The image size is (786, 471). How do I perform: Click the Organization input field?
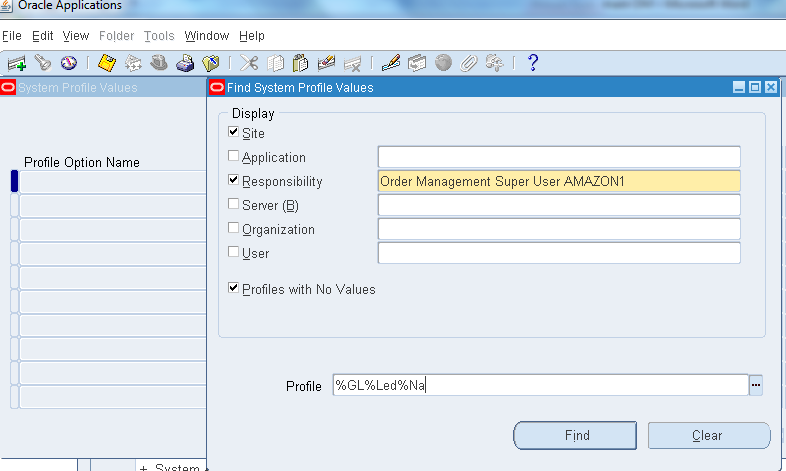click(559, 229)
